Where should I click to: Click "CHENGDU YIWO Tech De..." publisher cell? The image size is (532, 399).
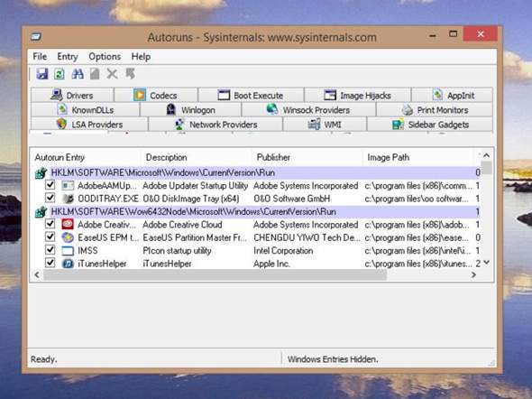point(307,237)
